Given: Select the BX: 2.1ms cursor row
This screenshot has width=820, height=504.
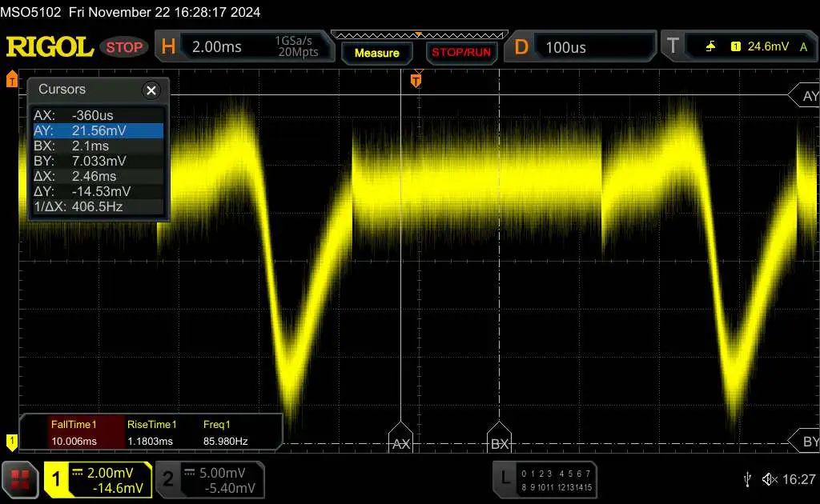Looking at the screenshot, I should coord(98,145).
